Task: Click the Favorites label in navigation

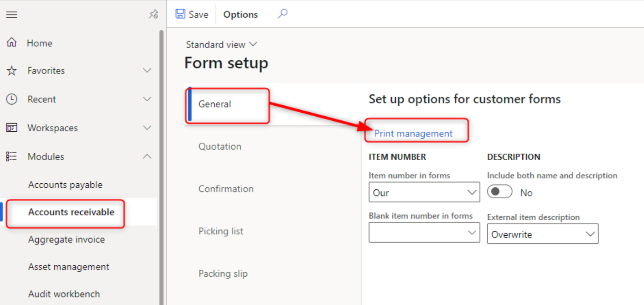Action: 46,71
